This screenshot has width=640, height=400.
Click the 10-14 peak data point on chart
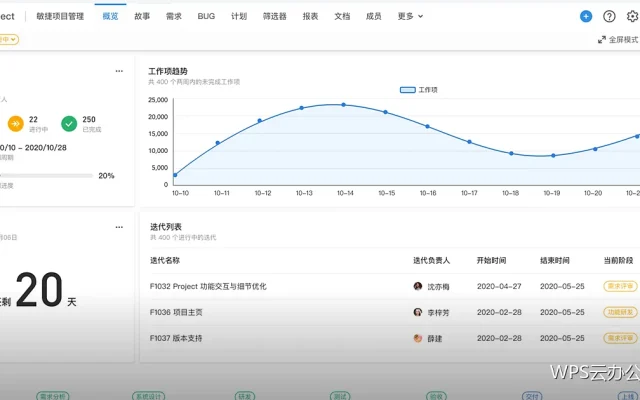click(x=344, y=105)
